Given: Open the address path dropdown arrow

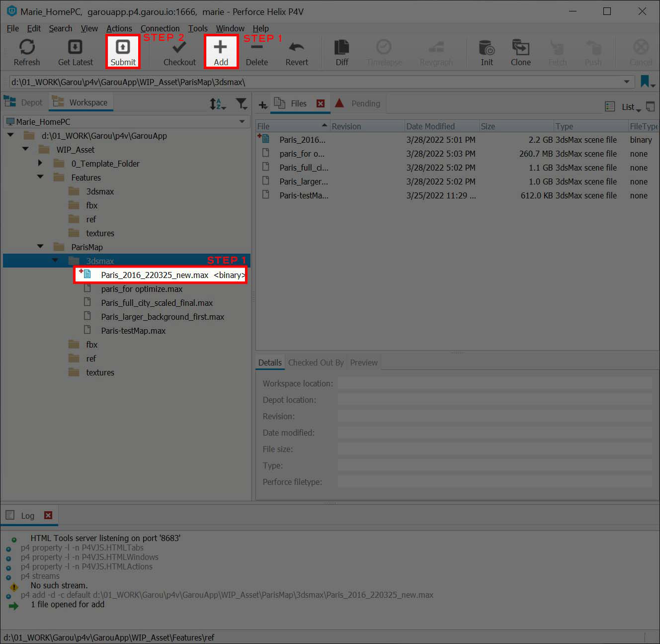Looking at the screenshot, I should (x=627, y=82).
